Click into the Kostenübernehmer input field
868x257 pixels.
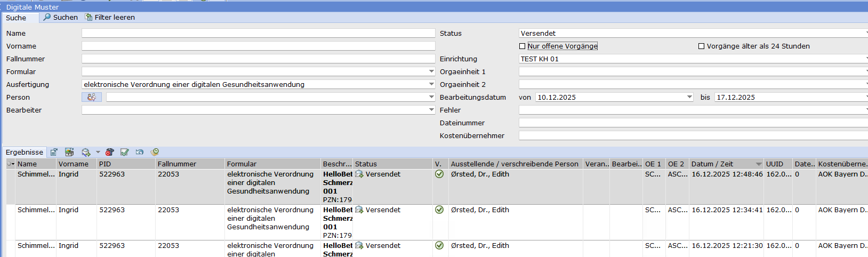[x=693, y=135]
